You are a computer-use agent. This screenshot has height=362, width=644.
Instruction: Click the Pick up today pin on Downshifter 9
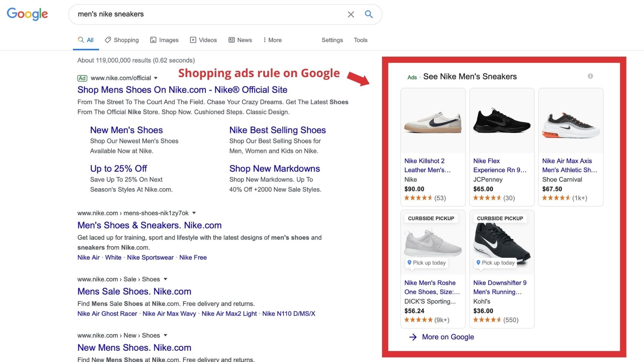coord(478,262)
